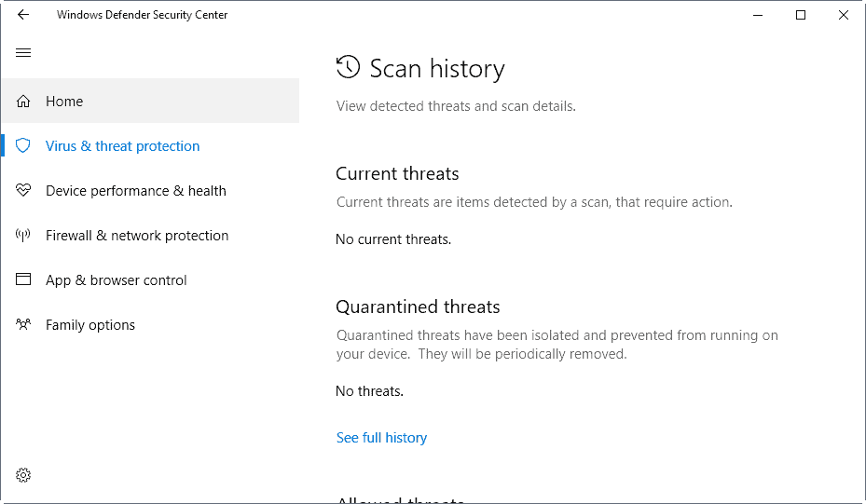The height and width of the screenshot is (504, 866).
Task: Click the Family options people icon
Action: click(x=23, y=324)
